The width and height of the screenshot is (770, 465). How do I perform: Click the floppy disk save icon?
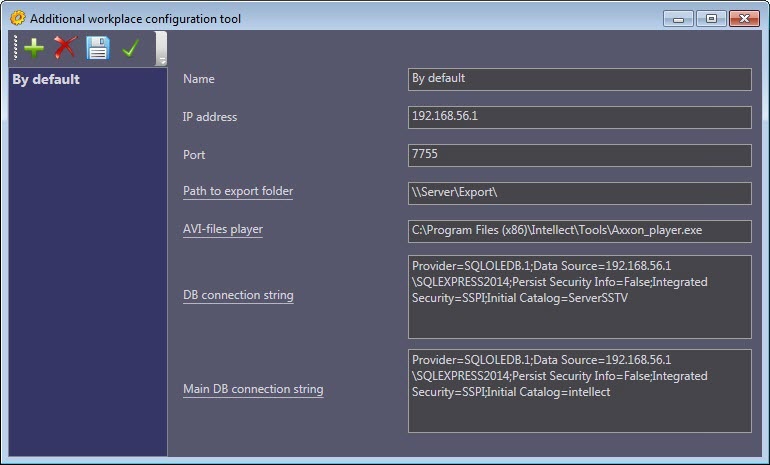97,47
